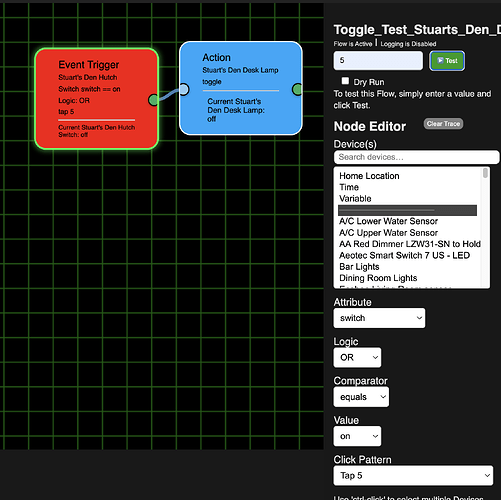The image size is (501, 500).
Task: Enable the Dry Run checkbox
Action: (x=345, y=81)
